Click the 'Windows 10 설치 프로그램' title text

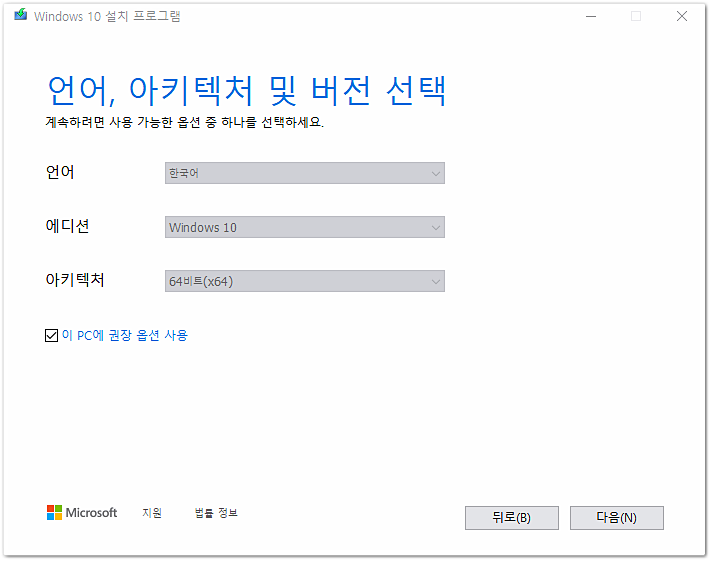(107, 16)
